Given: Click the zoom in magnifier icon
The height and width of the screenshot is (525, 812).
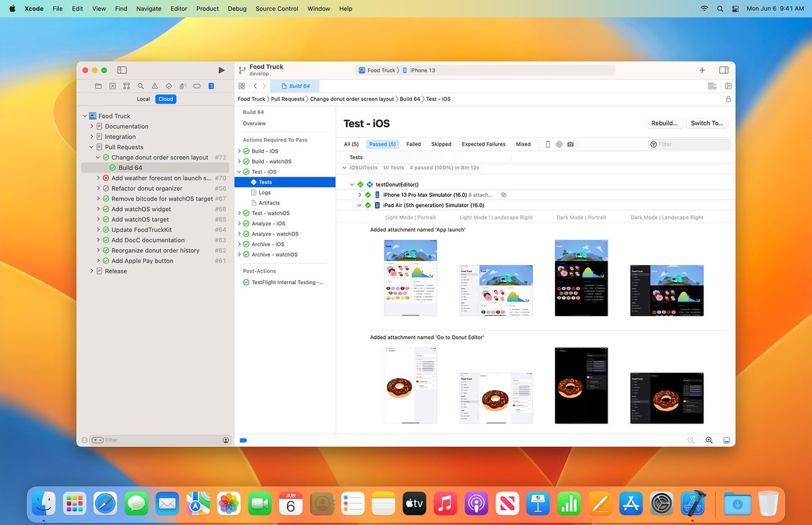Looking at the screenshot, I should point(709,440).
